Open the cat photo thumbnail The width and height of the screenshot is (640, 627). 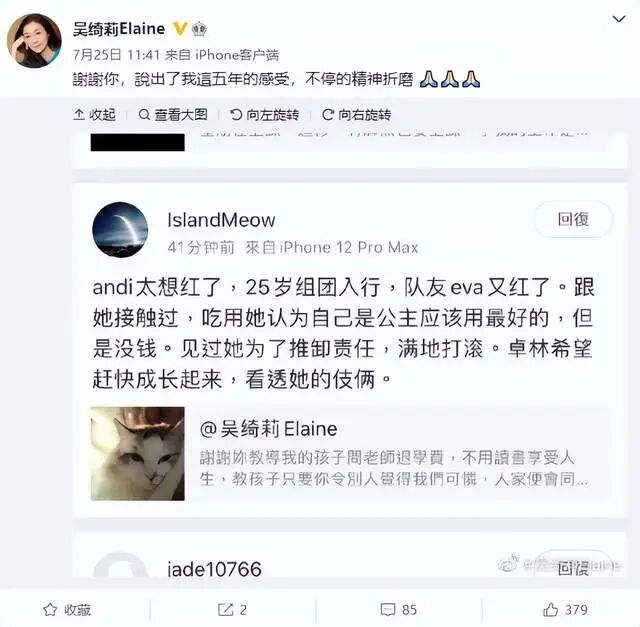138,454
